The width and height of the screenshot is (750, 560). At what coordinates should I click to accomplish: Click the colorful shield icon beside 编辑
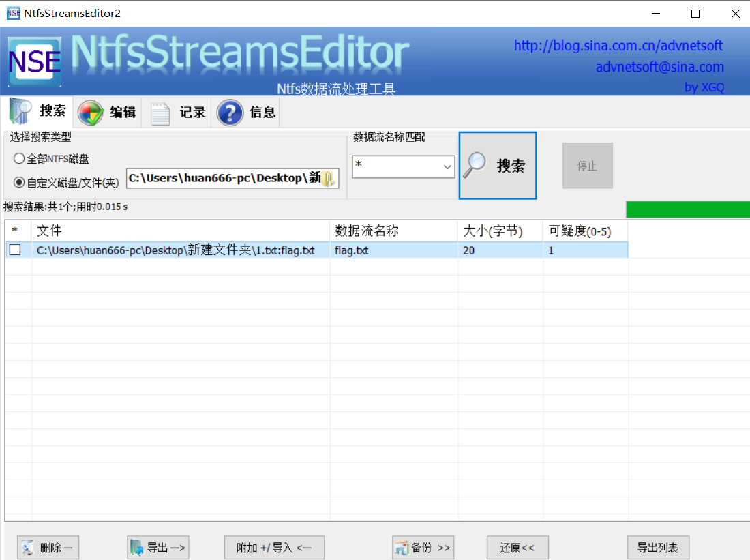click(91, 113)
